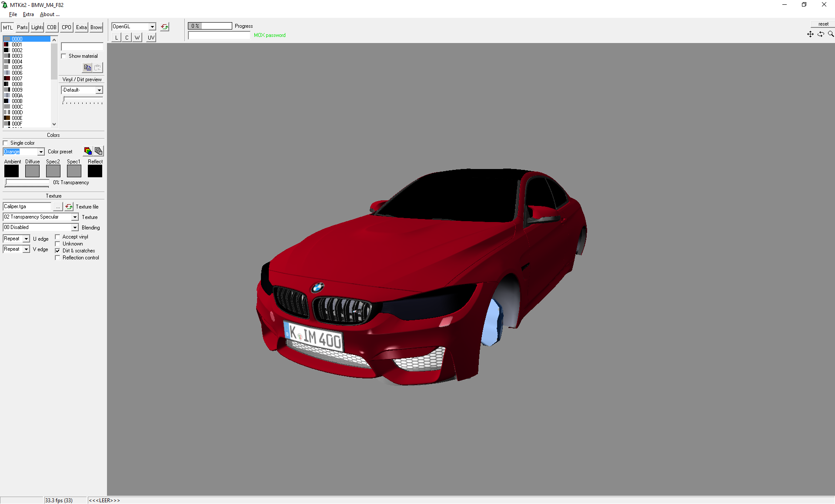Check the Accept vinyl option

(57, 237)
